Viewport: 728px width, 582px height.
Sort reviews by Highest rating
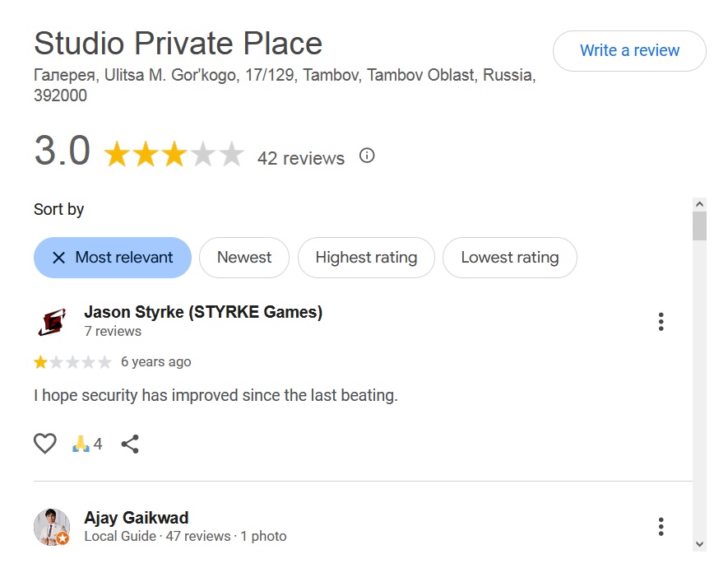click(x=366, y=258)
